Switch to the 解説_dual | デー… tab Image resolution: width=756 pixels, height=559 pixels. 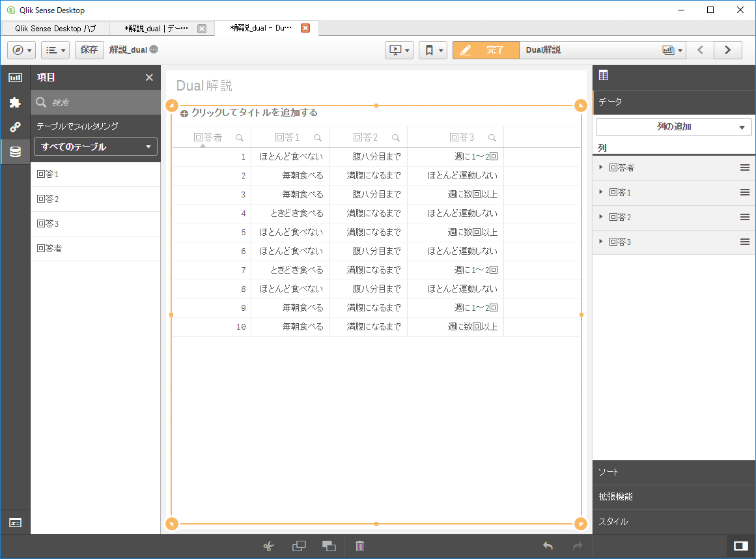[x=156, y=29]
